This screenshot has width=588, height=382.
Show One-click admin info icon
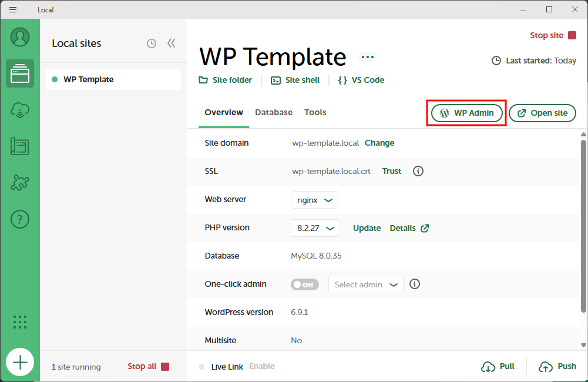pyautogui.click(x=414, y=284)
